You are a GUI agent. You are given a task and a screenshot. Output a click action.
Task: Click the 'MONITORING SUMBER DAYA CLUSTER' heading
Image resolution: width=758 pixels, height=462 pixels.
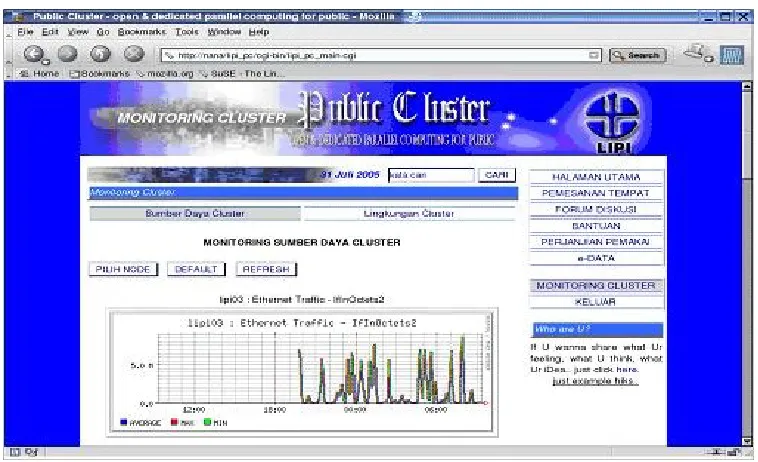pyautogui.click(x=302, y=243)
